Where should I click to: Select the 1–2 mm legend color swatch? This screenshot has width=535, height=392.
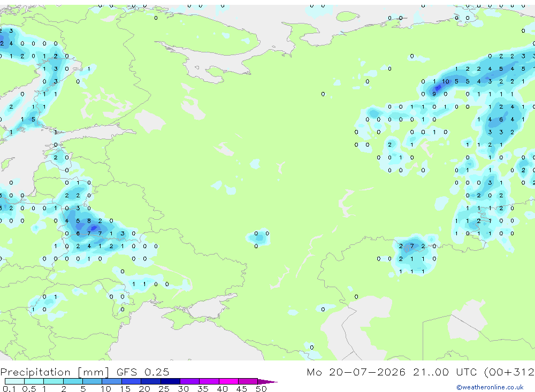point(53,381)
